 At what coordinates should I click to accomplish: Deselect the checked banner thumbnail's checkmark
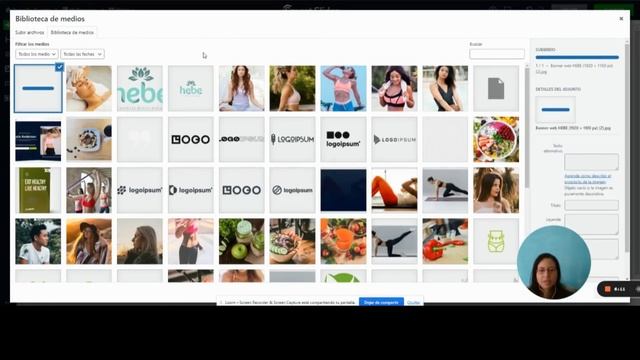point(59,67)
